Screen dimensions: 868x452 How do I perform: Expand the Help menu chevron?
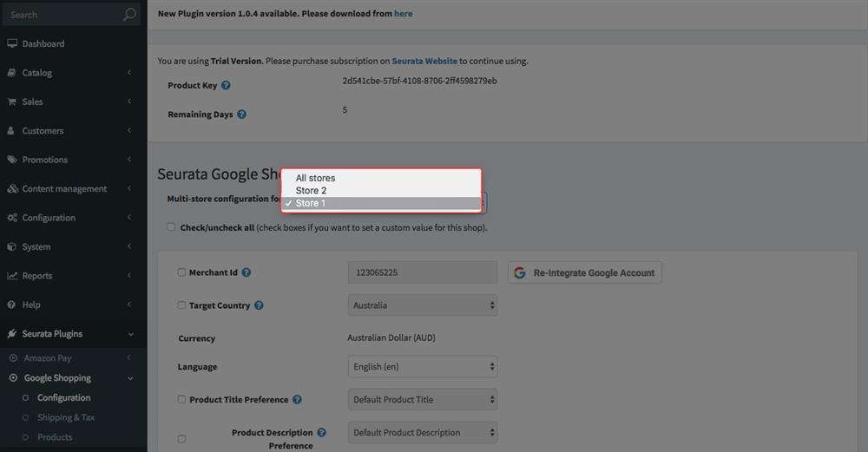pyautogui.click(x=129, y=305)
